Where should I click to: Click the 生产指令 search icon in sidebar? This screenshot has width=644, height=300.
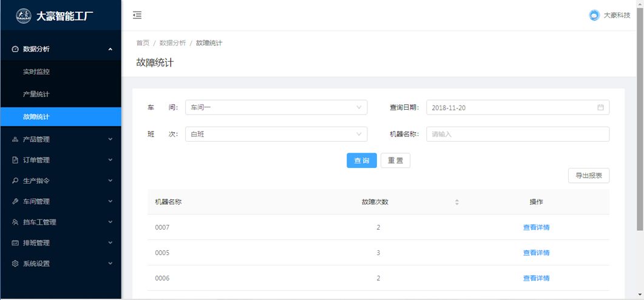click(15, 181)
